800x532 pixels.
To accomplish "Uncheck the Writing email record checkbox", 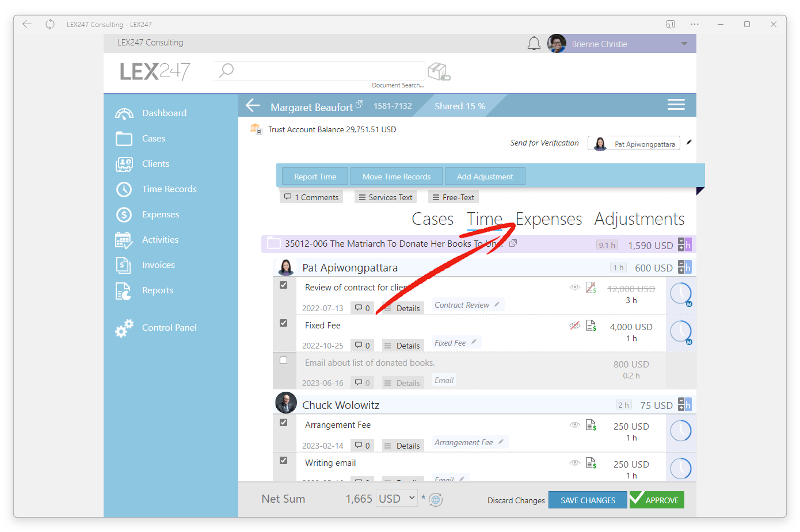I will click(283, 461).
